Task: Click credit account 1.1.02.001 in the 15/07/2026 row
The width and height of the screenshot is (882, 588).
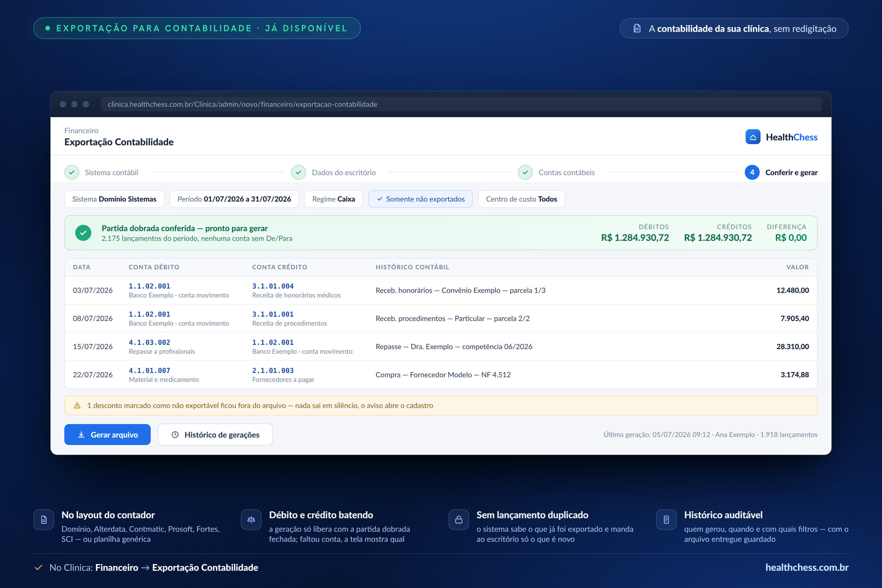Action: pyautogui.click(x=273, y=342)
